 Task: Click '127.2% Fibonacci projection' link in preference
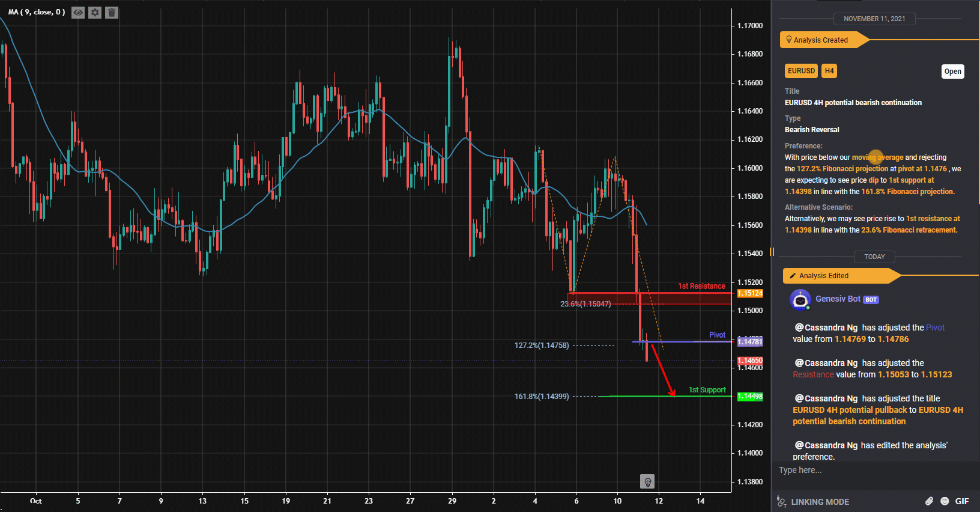tap(842, 169)
